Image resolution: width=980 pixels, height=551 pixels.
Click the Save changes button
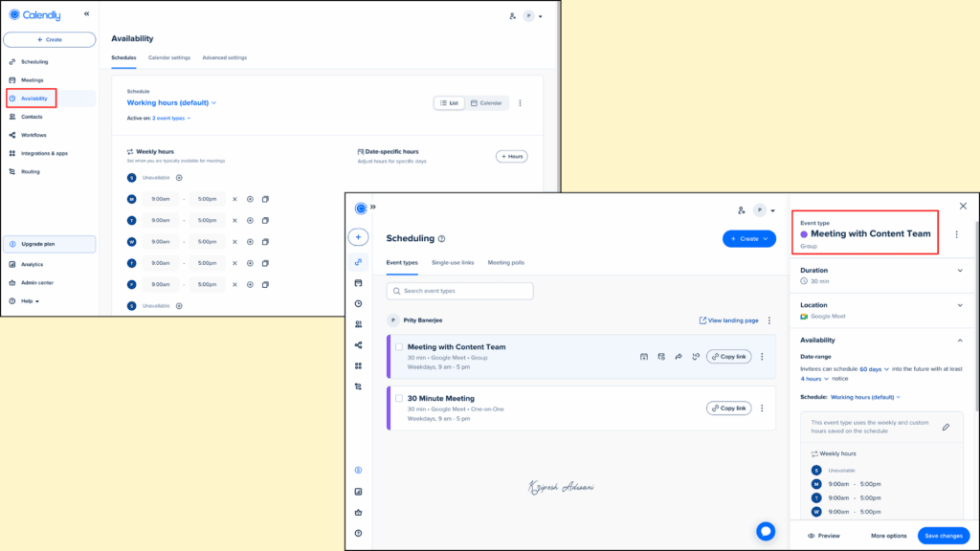pyautogui.click(x=944, y=536)
